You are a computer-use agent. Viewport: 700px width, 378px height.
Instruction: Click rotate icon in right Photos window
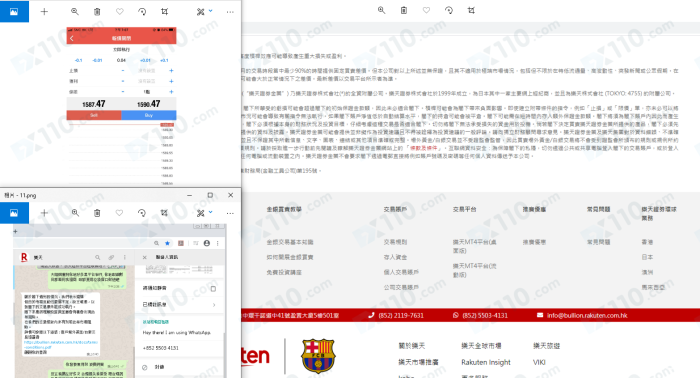point(449,10)
